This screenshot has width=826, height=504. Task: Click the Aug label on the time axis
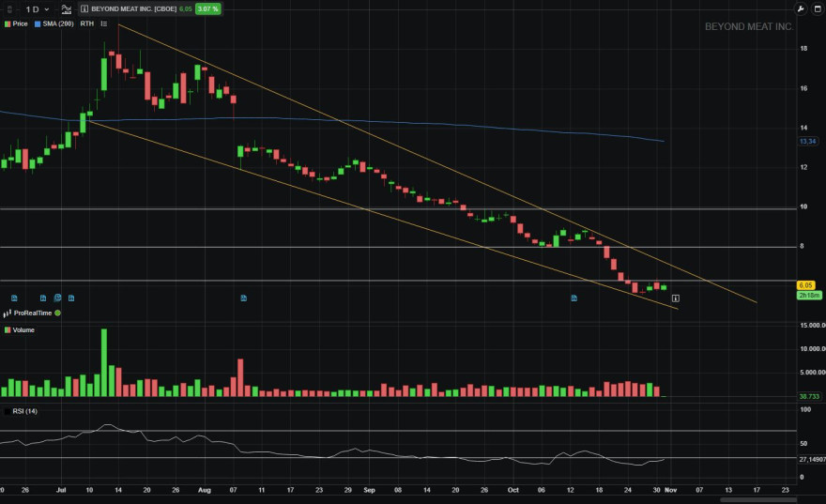205,490
